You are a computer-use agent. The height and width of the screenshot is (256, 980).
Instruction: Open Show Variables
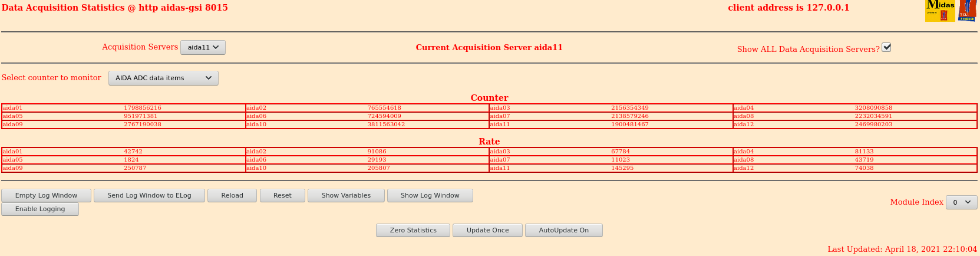346,196
